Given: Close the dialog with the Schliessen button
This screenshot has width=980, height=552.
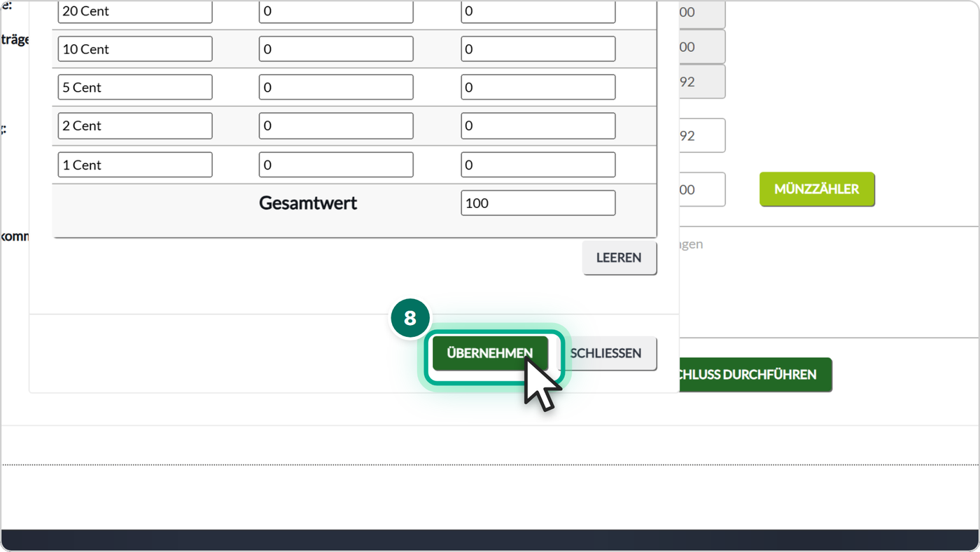Looking at the screenshot, I should click(606, 353).
